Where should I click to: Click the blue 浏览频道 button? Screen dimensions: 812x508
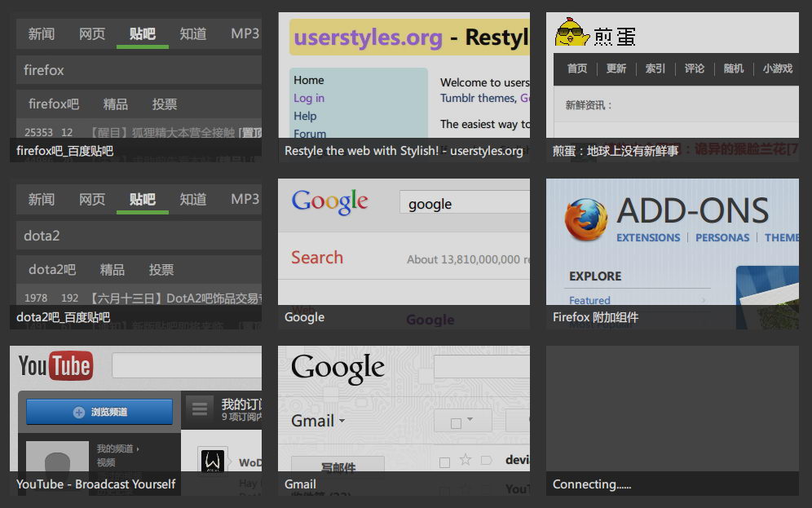(99, 413)
